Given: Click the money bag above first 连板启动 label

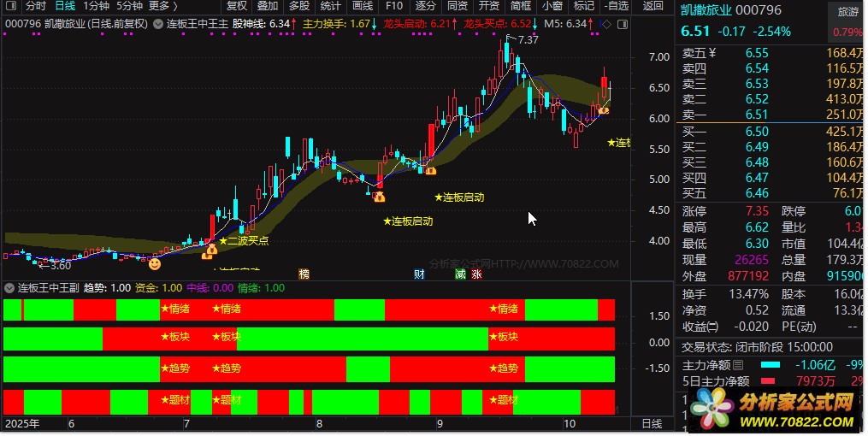Looking at the screenshot, I should pos(379,196).
